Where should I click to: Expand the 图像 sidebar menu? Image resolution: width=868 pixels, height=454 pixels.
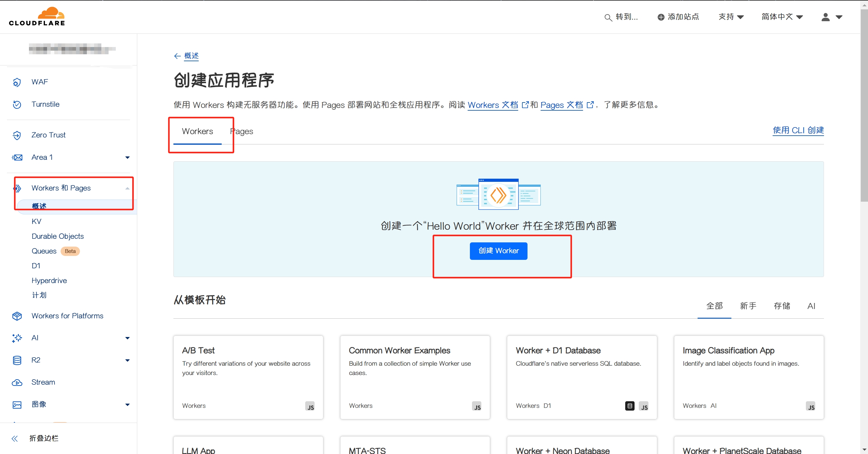click(127, 405)
